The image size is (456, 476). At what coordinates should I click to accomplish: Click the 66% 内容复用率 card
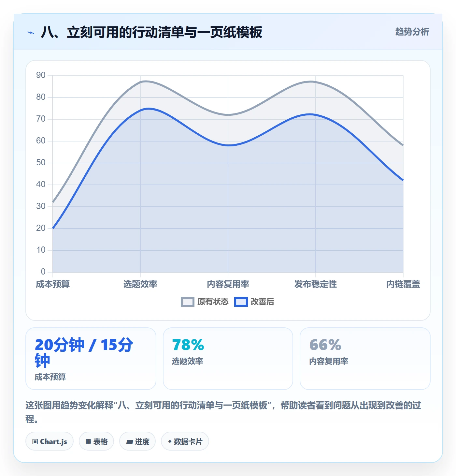(x=365, y=359)
